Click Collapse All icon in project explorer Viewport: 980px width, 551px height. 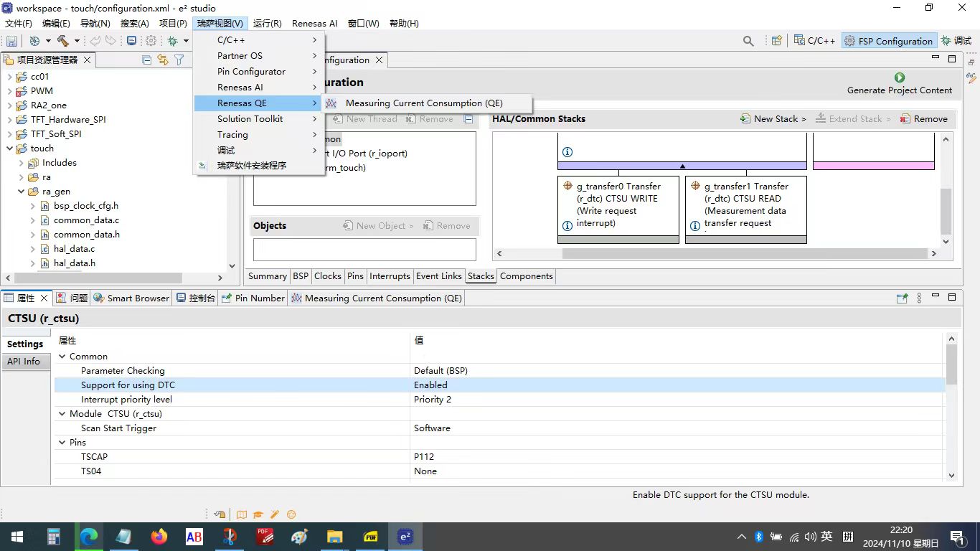click(147, 60)
